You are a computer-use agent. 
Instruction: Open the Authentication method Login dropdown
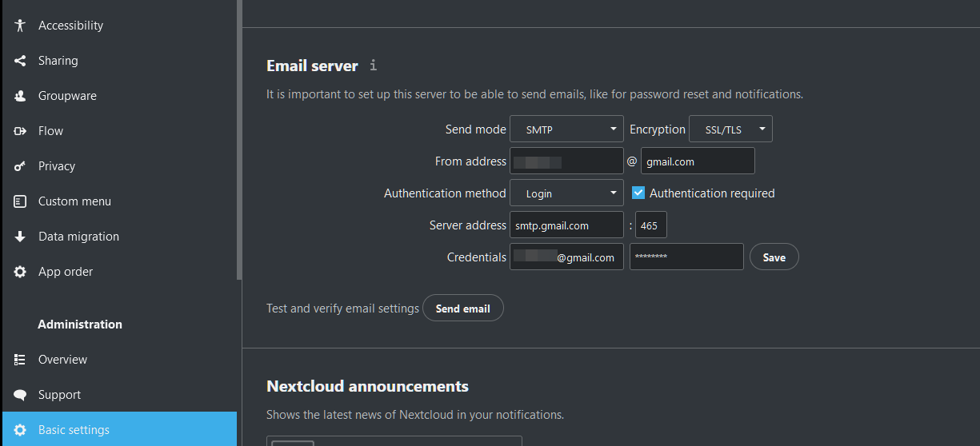(x=566, y=193)
